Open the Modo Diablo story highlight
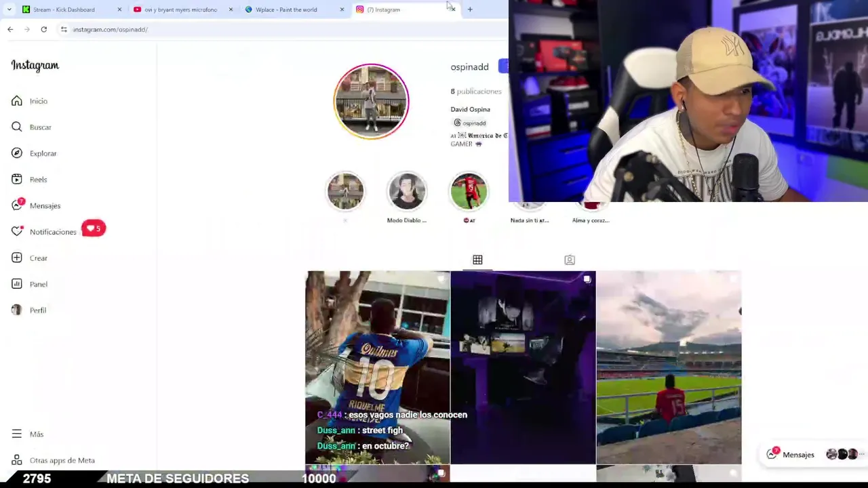 (407, 191)
